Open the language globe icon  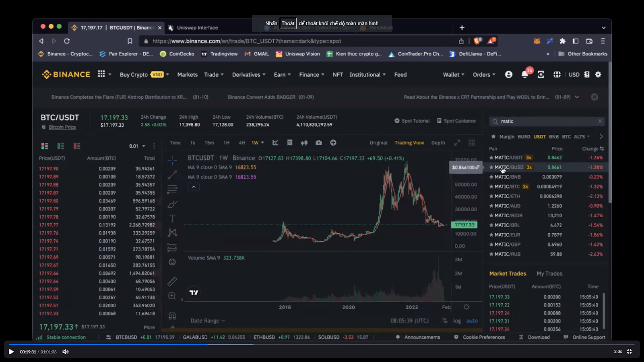point(557,74)
